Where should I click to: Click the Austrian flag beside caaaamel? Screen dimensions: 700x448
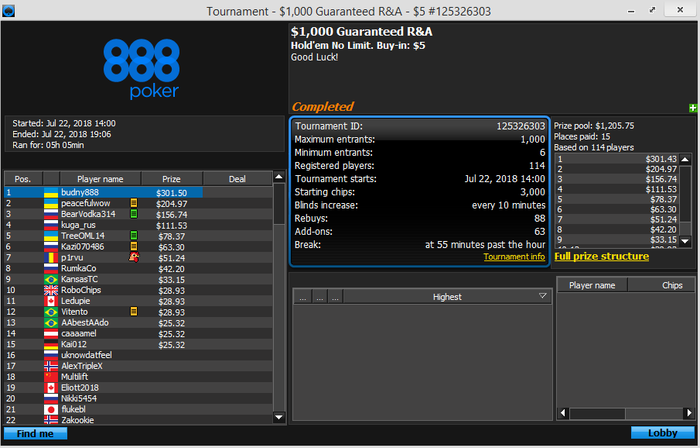coord(51,333)
